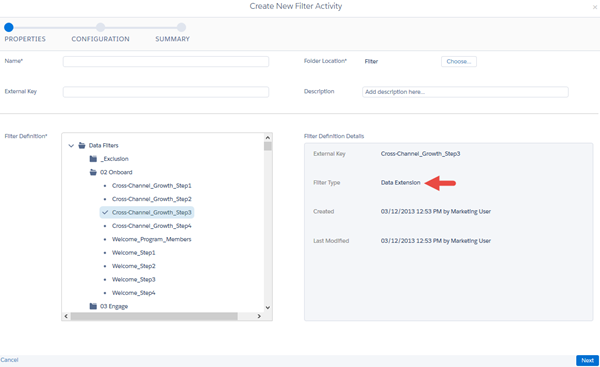600x367 pixels.
Task: Select Cross-Channel_Growth_Step1 filter
Action: coord(152,186)
